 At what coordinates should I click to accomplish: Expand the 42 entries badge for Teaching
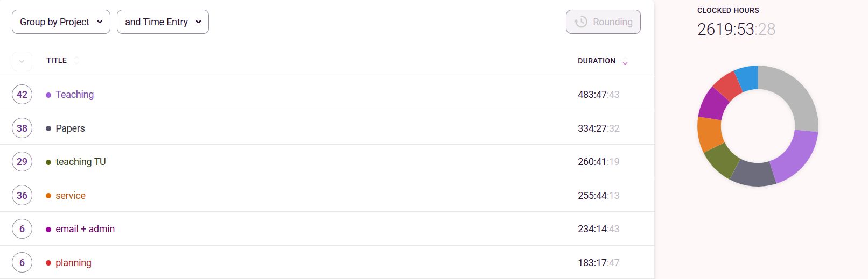click(x=22, y=95)
